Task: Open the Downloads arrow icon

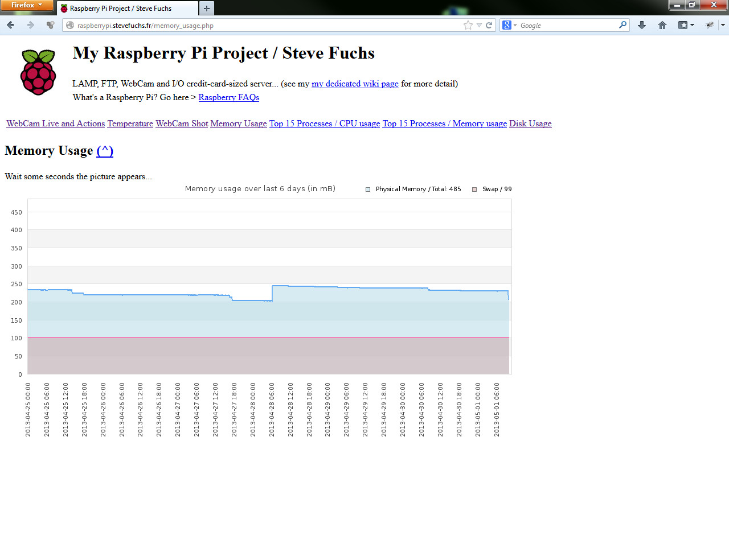Action: click(x=642, y=25)
